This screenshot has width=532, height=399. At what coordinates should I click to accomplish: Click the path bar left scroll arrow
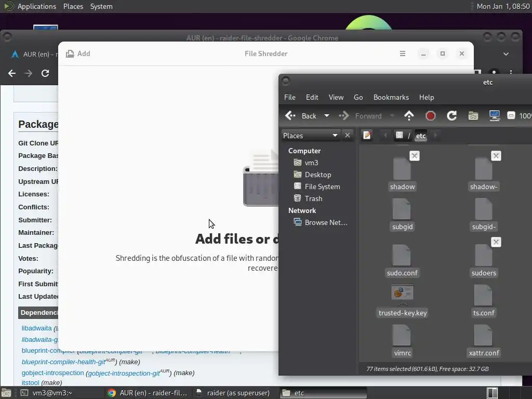coord(385,136)
